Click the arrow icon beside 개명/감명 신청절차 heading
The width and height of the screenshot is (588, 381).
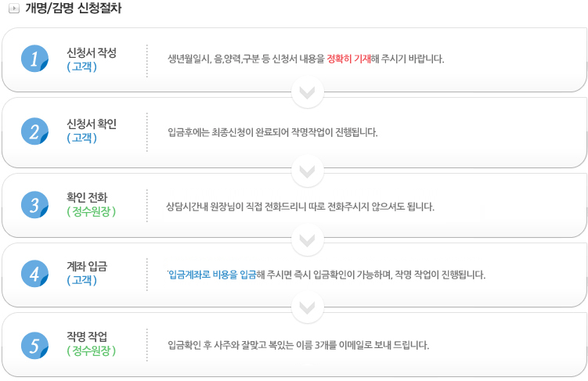click(14, 9)
